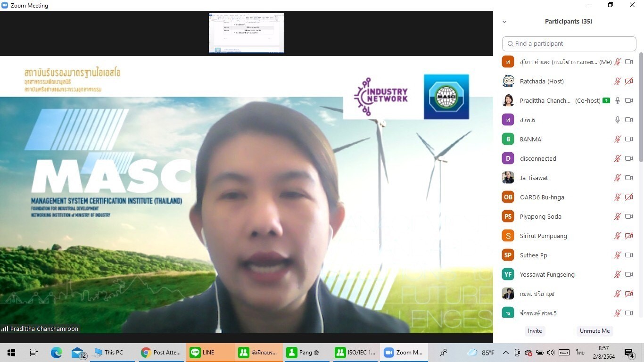Click the muted microphone icon for กมพ. ปริยานุช
Viewport: 644px width, 362px height.
(617, 294)
